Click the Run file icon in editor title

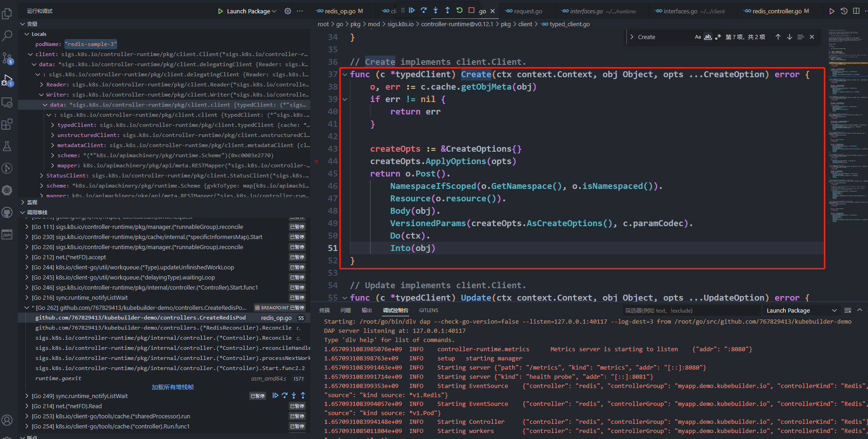pyautogui.click(x=832, y=11)
